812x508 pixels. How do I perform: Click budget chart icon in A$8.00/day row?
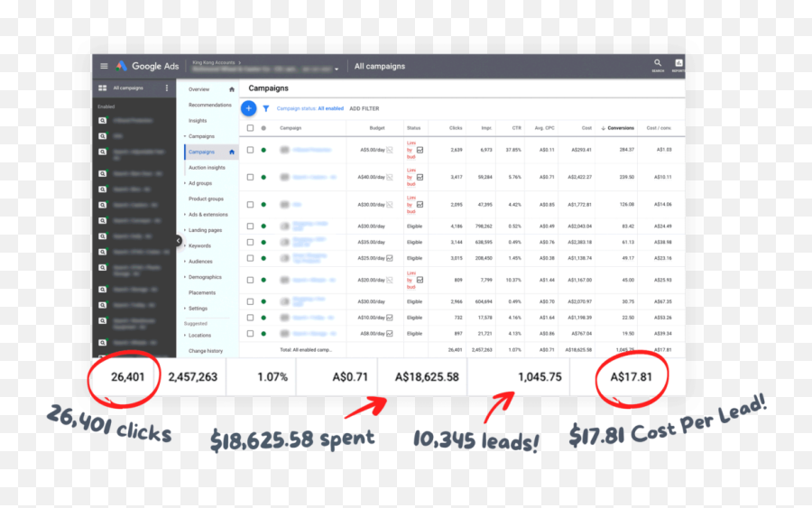(390, 334)
